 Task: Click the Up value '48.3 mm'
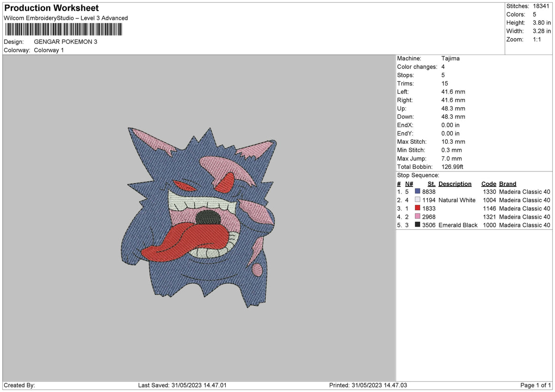click(453, 108)
